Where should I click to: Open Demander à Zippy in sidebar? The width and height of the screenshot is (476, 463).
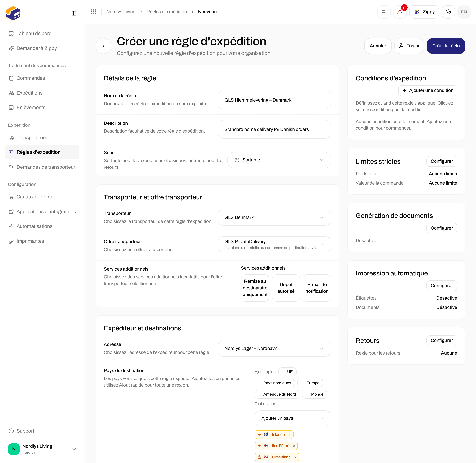click(42, 48)
